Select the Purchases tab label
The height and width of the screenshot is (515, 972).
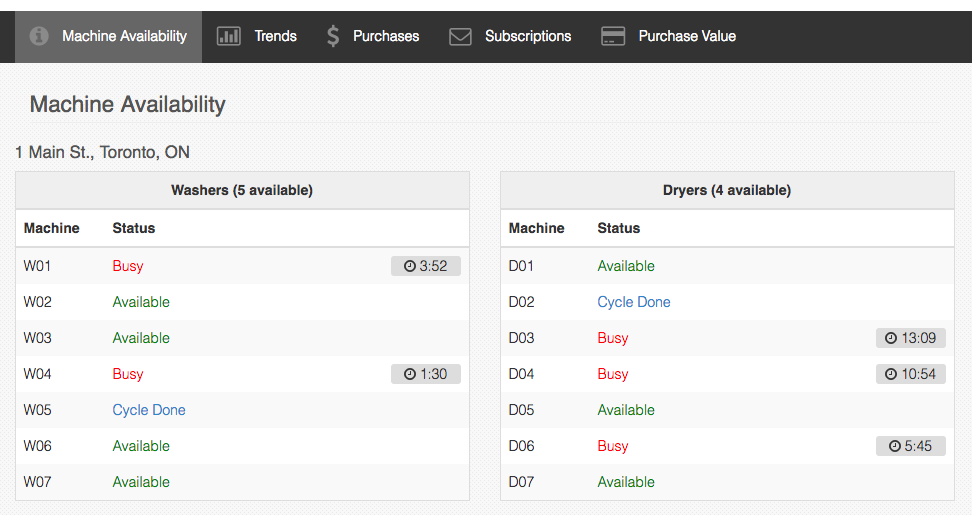386,36
